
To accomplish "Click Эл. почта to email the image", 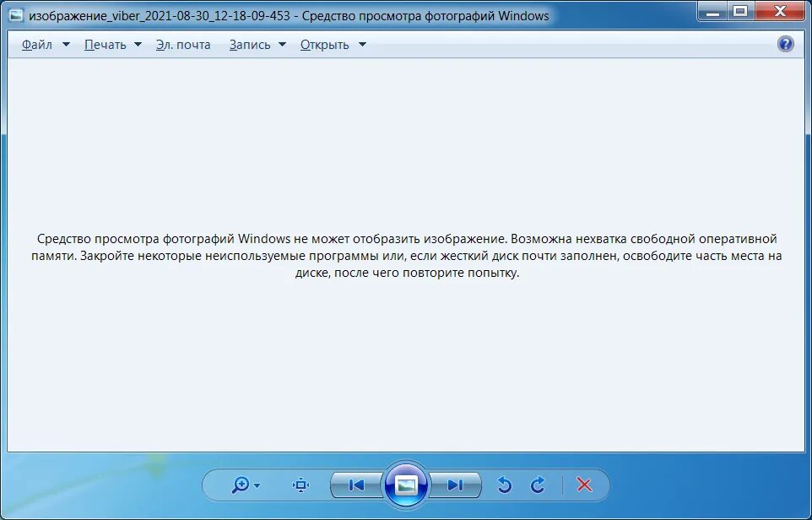I will [183, 45].
